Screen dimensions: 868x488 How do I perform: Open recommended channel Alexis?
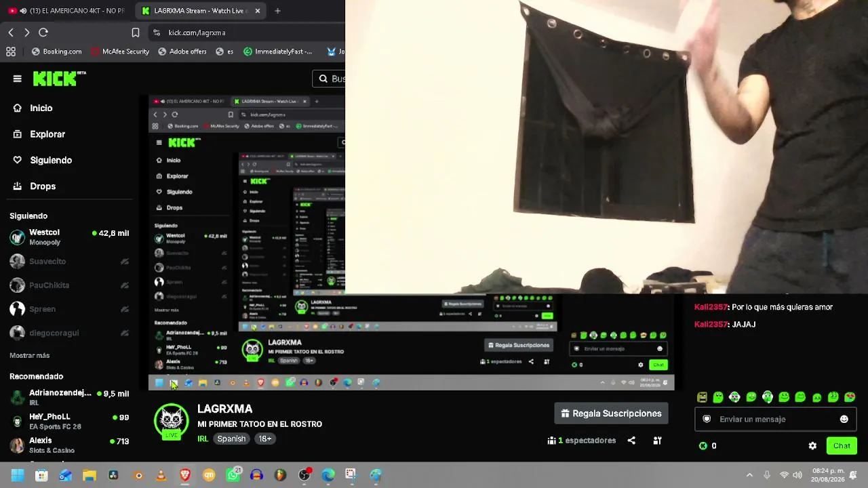69,445
